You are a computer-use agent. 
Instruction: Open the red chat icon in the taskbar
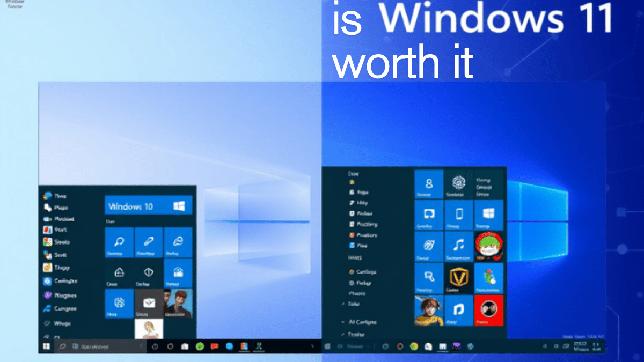pos(215,346)
